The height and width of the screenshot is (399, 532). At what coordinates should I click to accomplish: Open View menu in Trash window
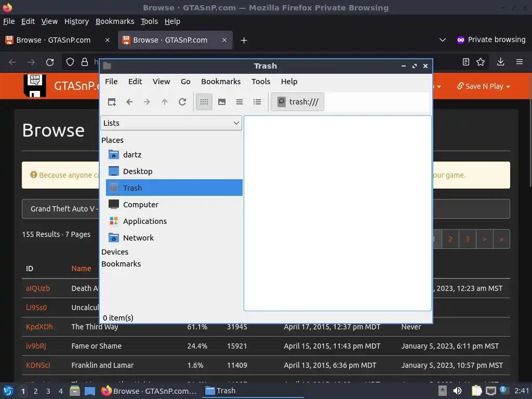point(161,82)
